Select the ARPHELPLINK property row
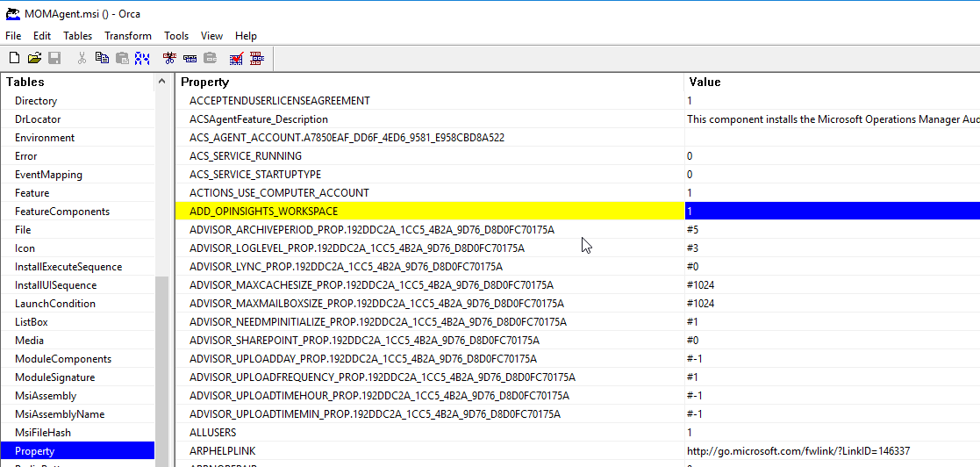This screenshot has width=980, height=467. coord(223,451)
